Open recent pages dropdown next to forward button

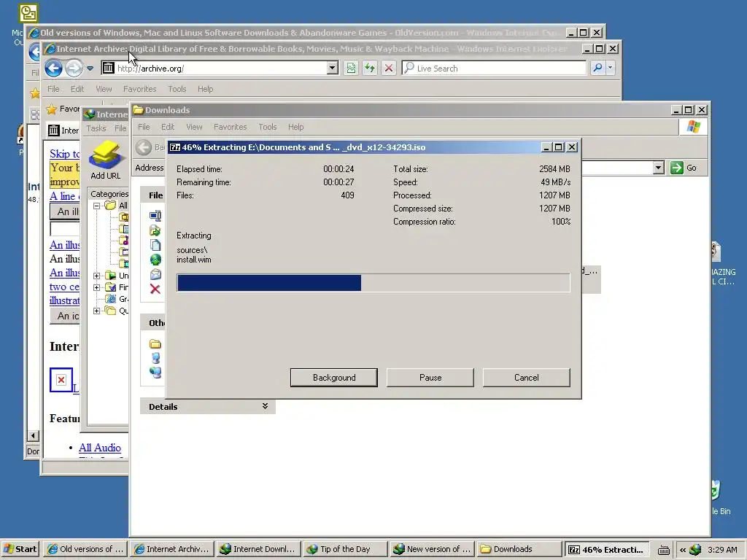tap(90, 69)
